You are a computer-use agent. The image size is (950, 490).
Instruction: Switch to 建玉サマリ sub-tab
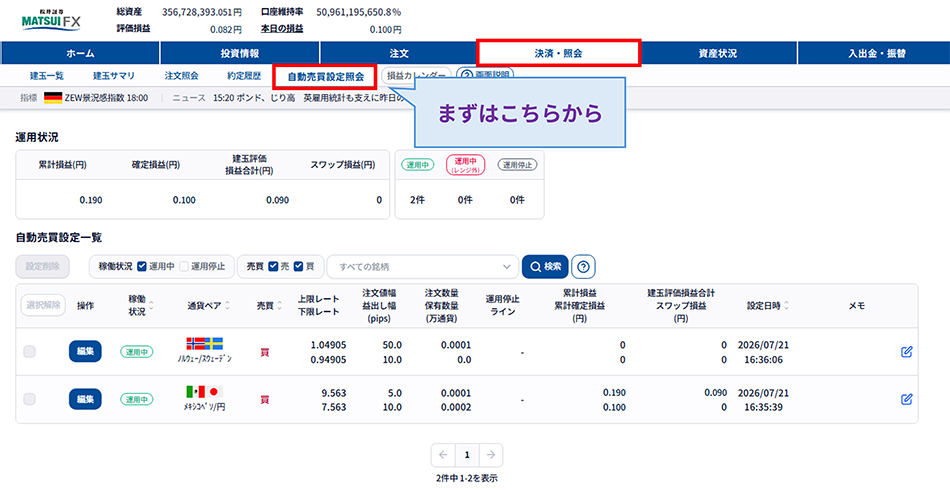114,76
